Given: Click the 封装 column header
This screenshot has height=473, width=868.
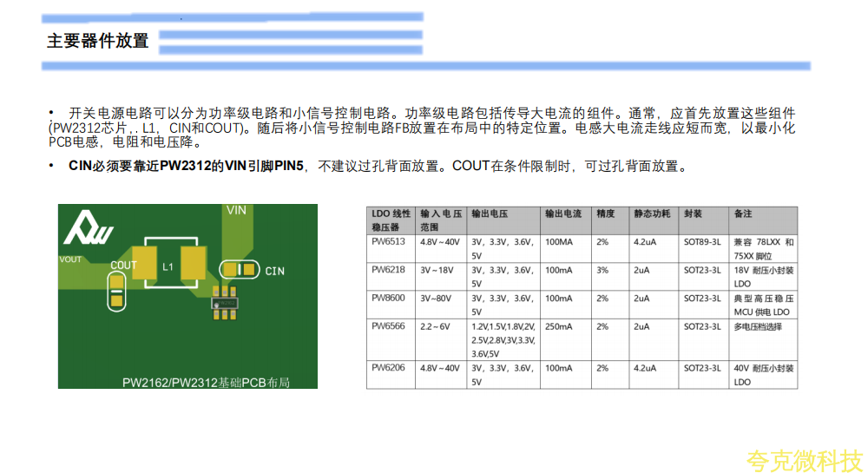Looking at the screenshot, I should [694, 213].
